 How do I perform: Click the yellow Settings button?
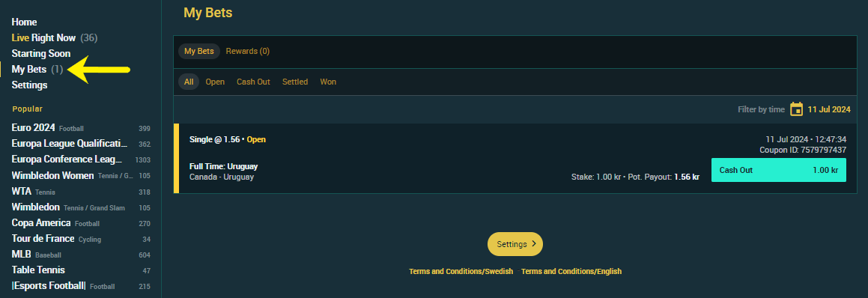515,244
